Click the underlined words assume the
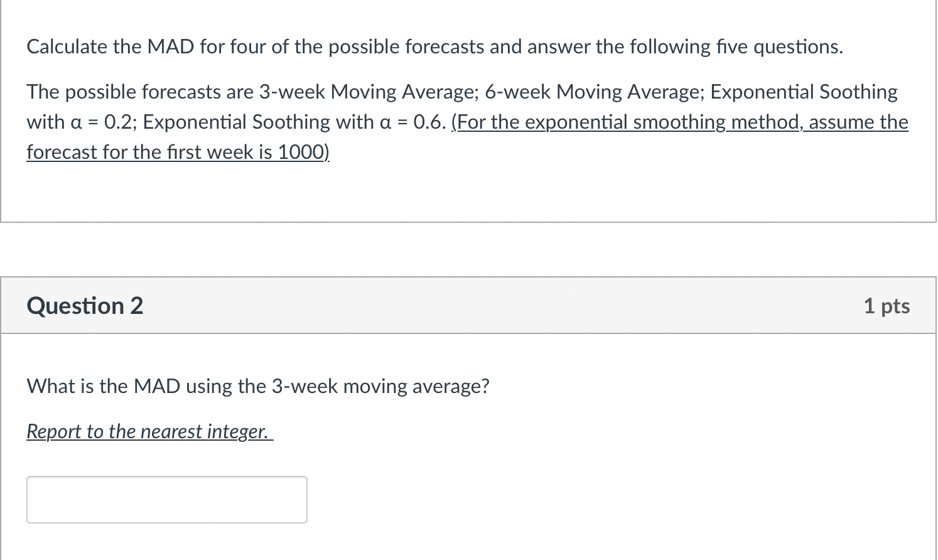 [858, 122]
